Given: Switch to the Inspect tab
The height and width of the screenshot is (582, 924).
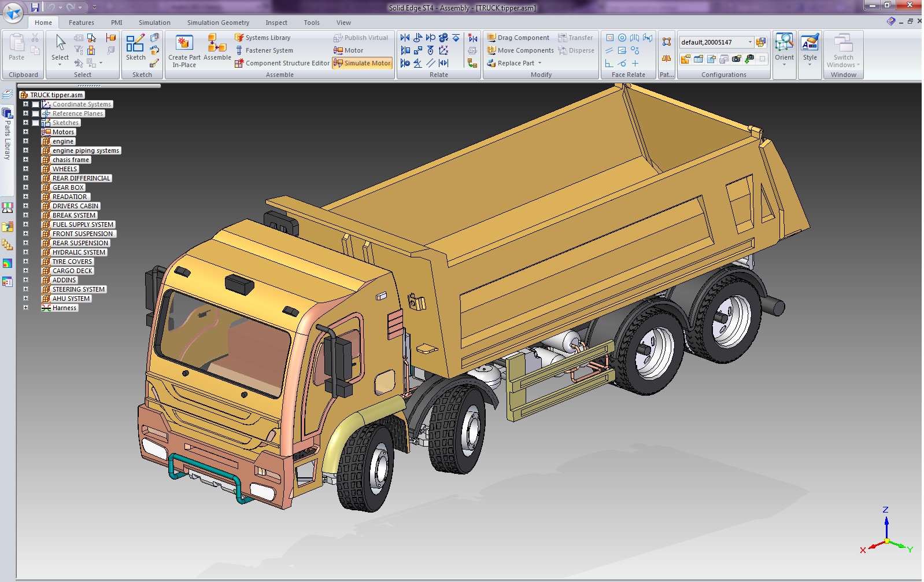Looking at the screenshot, I should [x=276, y=23].
